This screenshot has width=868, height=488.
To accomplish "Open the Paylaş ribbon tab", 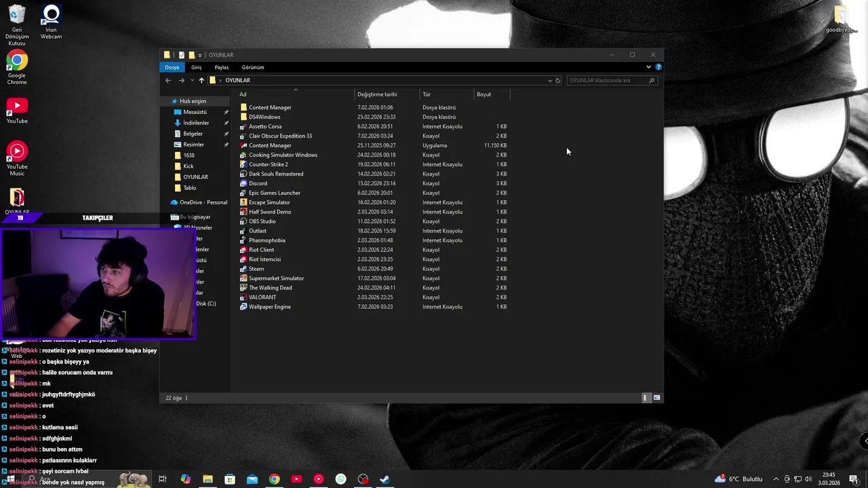I will [x=222, y=67].
